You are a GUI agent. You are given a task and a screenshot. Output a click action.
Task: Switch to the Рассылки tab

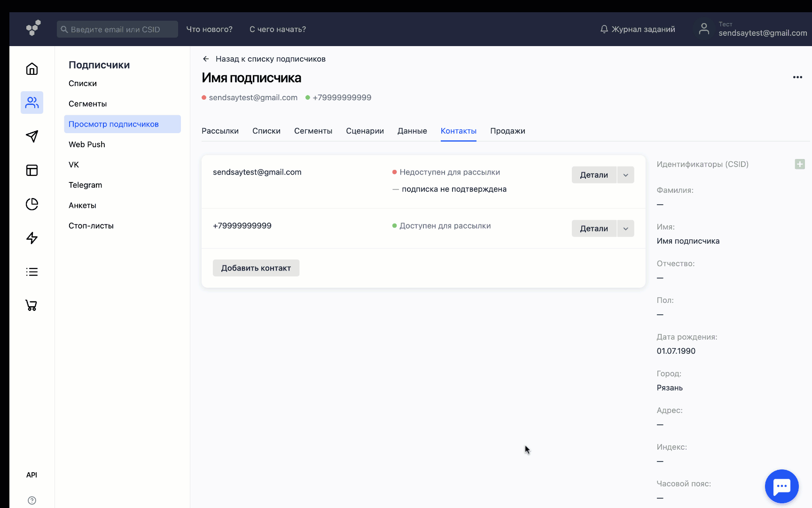tap(220, 131)
